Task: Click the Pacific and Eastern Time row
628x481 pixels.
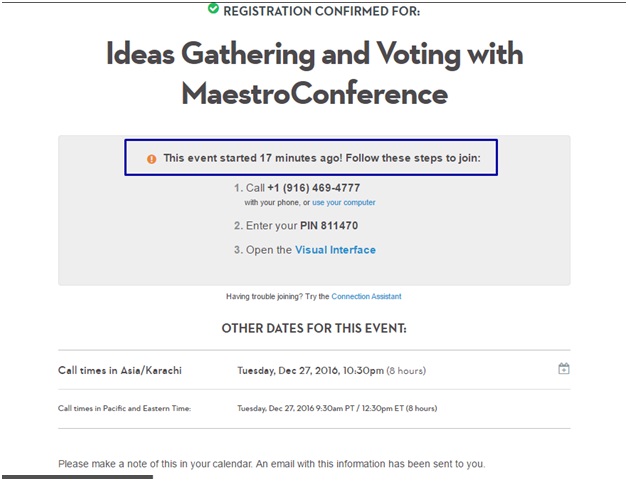Action: (314, 409)
